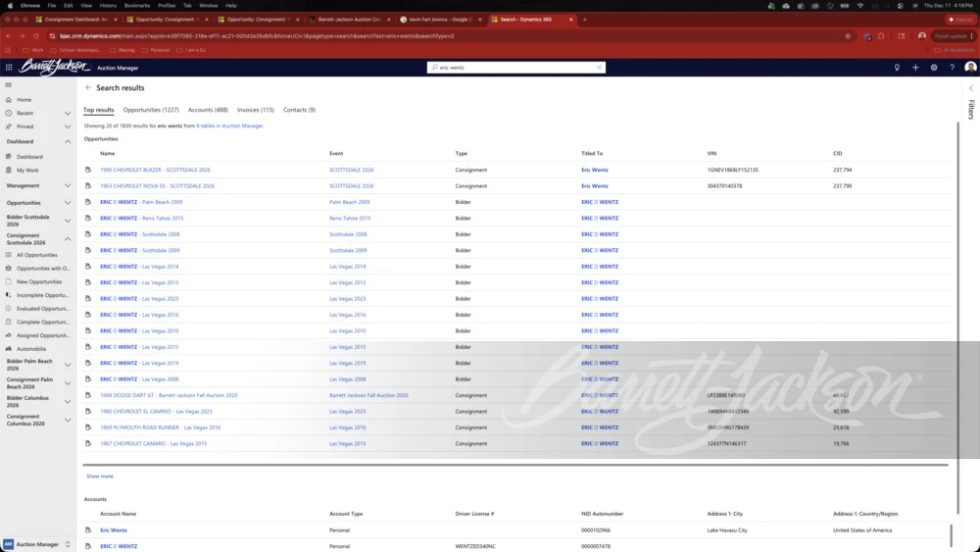The image size is (980, 552).
Task: Click the record icon beside Eric Wentz account
Action: (88, 530)
